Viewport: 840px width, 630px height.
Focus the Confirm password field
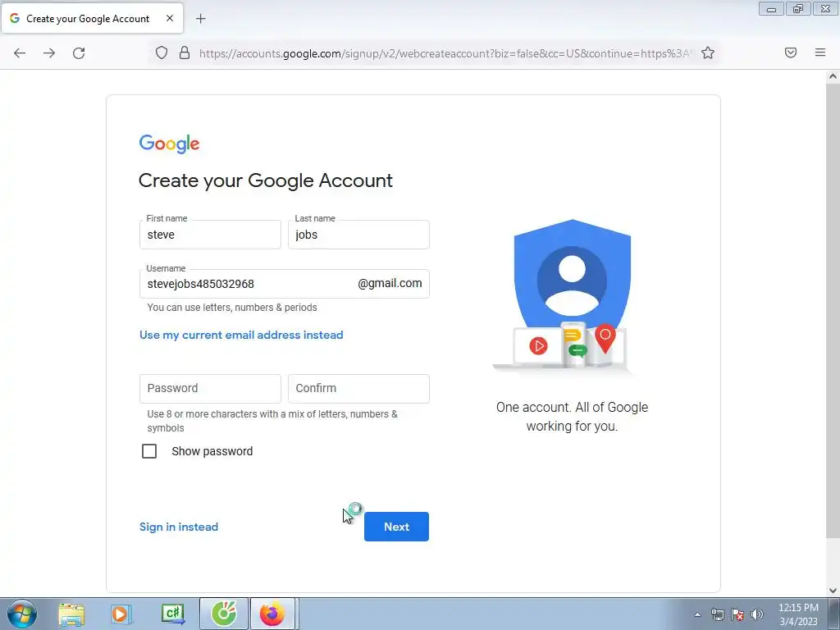point(358,388)
